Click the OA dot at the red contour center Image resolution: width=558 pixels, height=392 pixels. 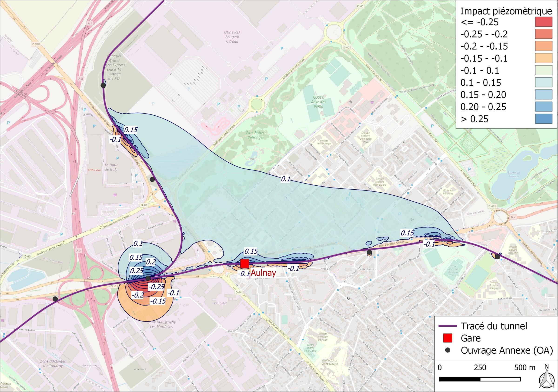click(148, 278)
